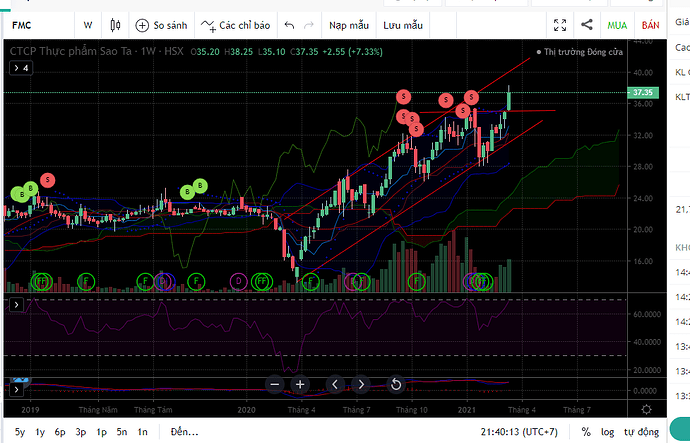Click green F marker below Tháng 4 candle low
This screenshot has width=690, height=443.
point(311,281)
